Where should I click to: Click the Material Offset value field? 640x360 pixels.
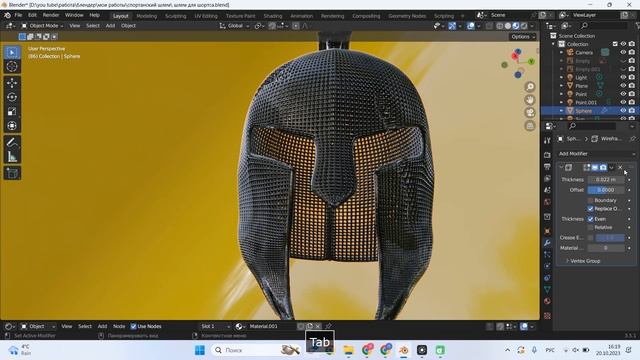(606, 248)
